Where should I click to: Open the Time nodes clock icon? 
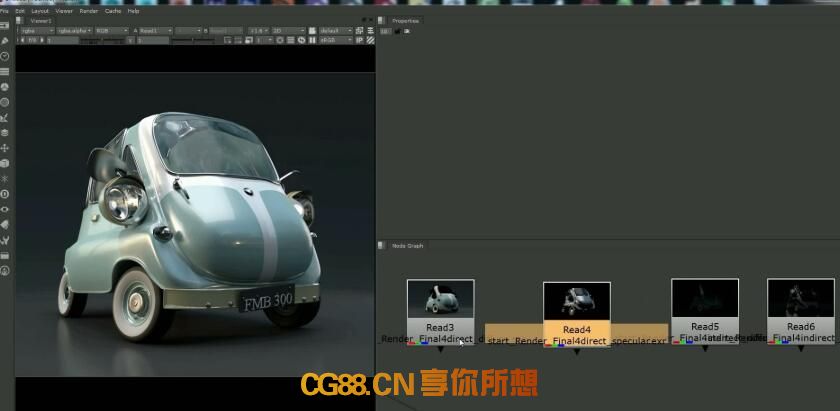pos(5,56)
